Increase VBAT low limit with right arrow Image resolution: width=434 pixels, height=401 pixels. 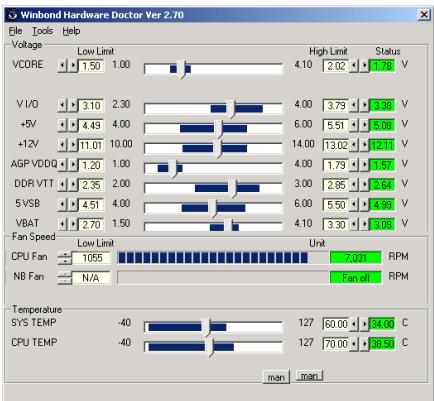tap(73, 224)
